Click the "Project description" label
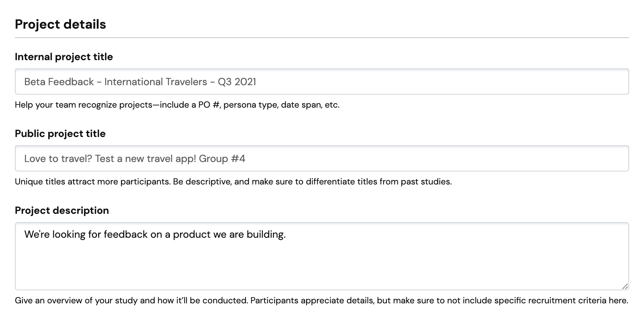 point(62,211)
